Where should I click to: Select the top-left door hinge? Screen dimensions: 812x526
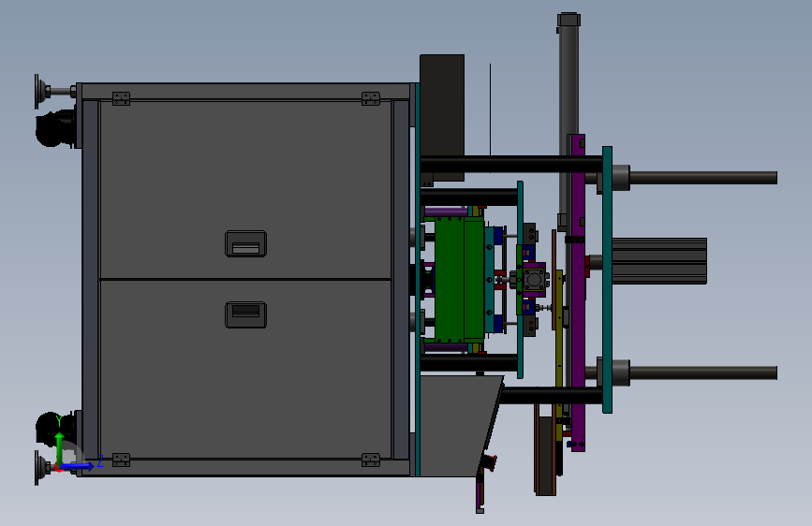(x=121, y=98)
